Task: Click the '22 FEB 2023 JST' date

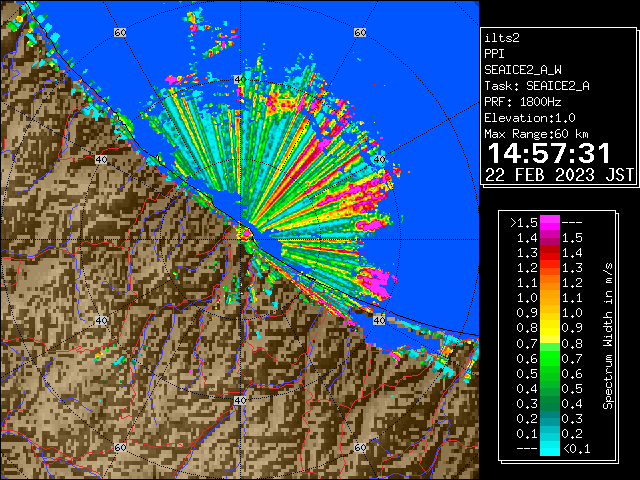Action: 560,175
